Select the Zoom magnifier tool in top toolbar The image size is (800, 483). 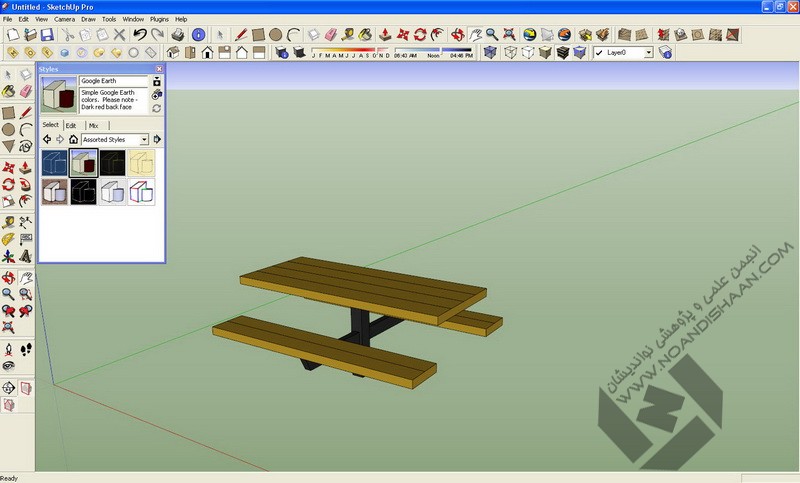[x=492, y=35]
